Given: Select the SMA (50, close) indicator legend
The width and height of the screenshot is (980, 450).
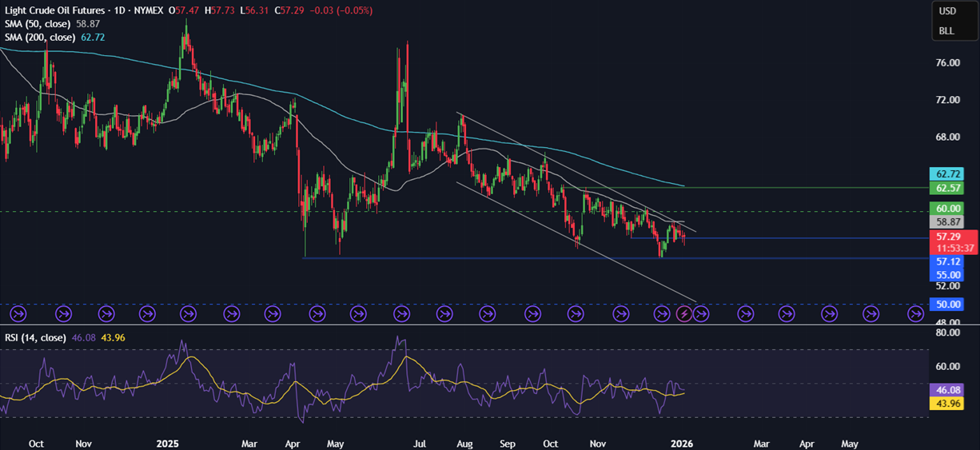Looking at the screenshot, I should (40, 24).
